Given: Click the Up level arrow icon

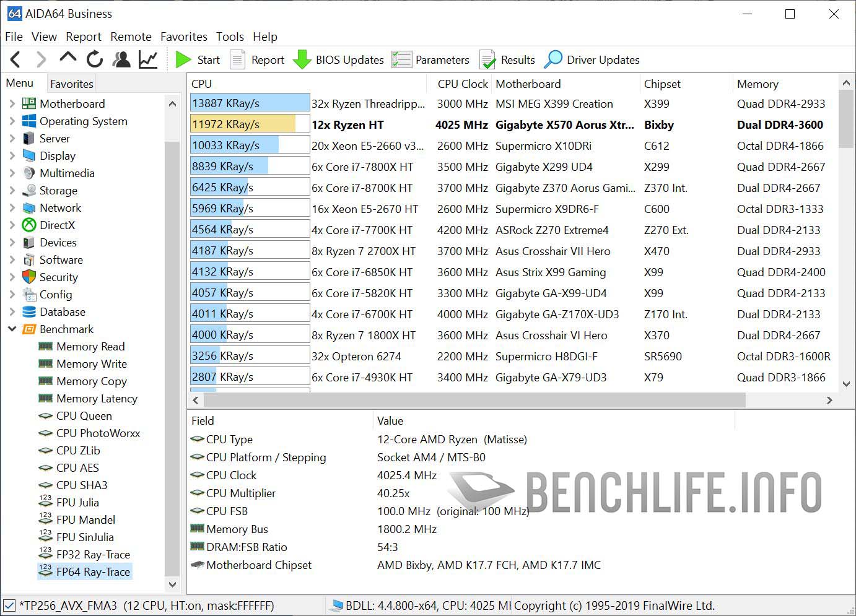Looking at the screenshot, I should (68, 58).
